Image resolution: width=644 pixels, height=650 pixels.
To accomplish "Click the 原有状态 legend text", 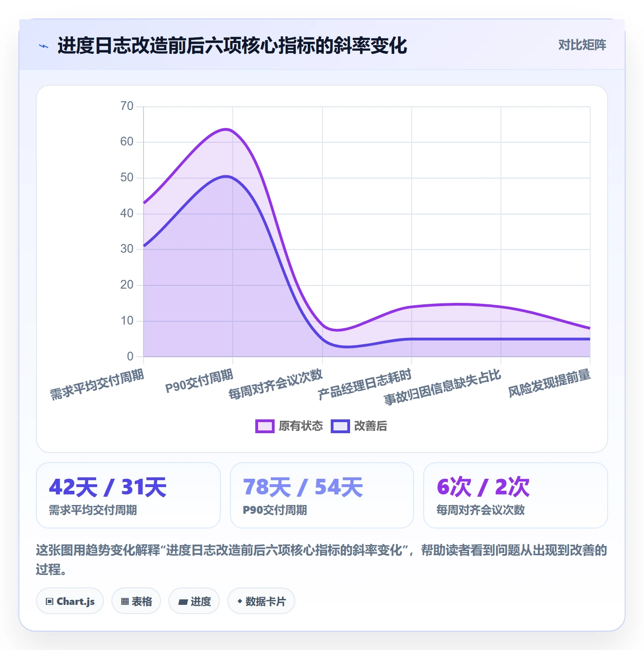I will 301,426.
